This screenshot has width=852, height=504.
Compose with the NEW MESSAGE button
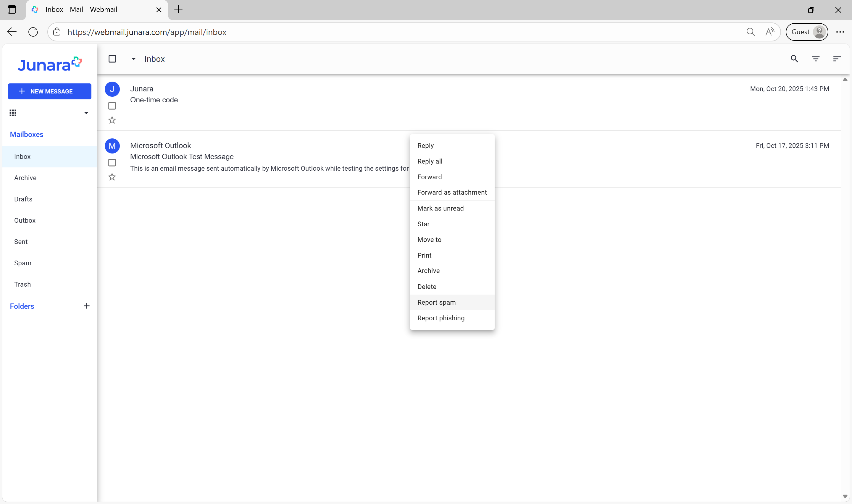[50, 91]
